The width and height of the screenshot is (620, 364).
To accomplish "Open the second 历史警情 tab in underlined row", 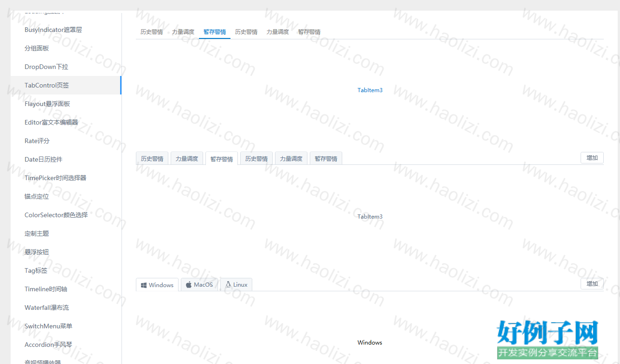I will 246,32.
